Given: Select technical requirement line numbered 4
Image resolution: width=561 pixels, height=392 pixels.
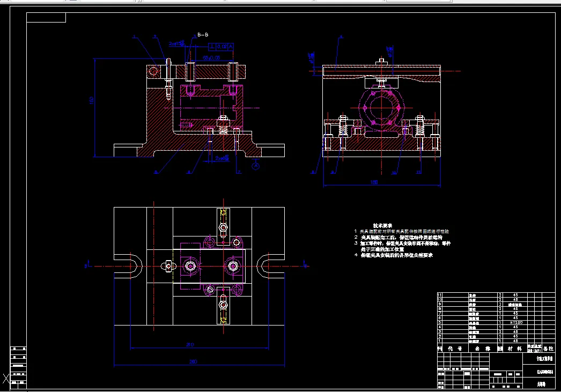Looking at the screenshot, I should (394, 255).
